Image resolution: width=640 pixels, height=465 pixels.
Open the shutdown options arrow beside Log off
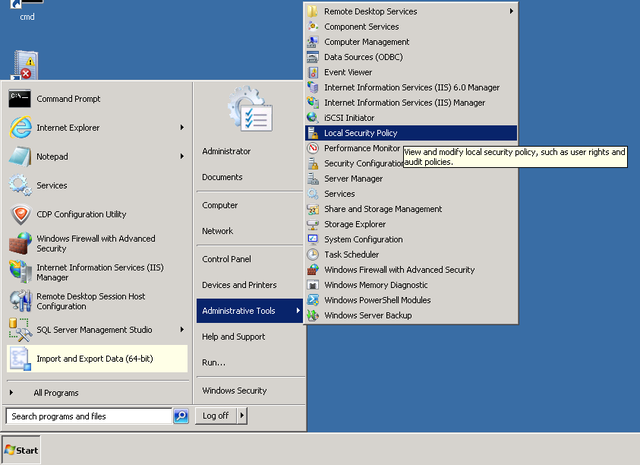[242, 416]
